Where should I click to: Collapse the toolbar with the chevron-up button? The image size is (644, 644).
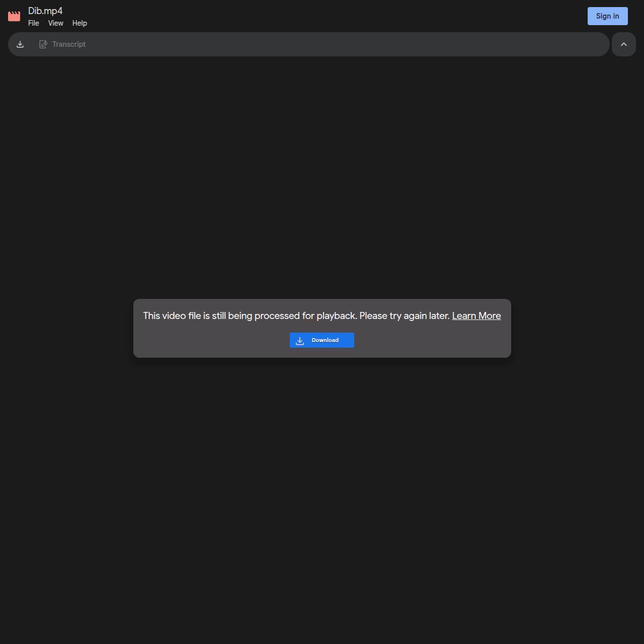pos(623,44)
